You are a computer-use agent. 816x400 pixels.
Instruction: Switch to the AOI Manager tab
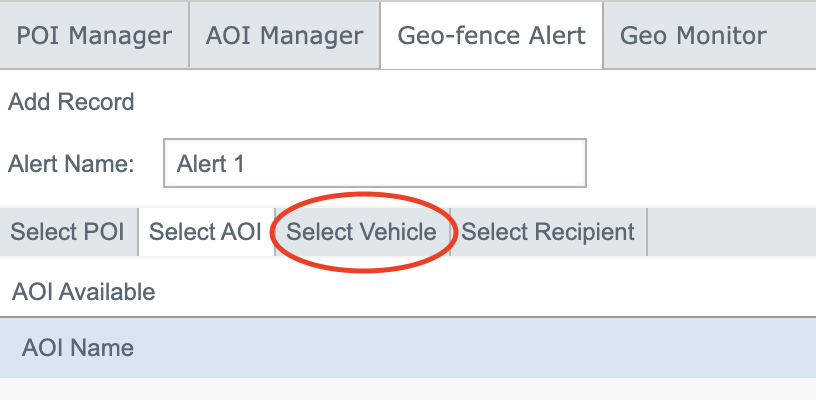click(284, 36)
